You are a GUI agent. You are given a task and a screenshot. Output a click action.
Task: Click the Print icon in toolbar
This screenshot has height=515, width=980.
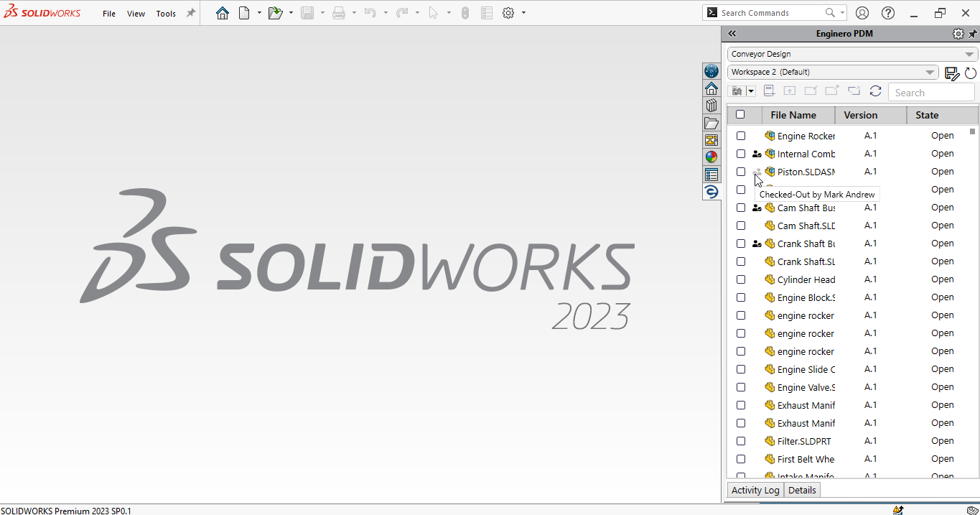click(x=339, y=13)
